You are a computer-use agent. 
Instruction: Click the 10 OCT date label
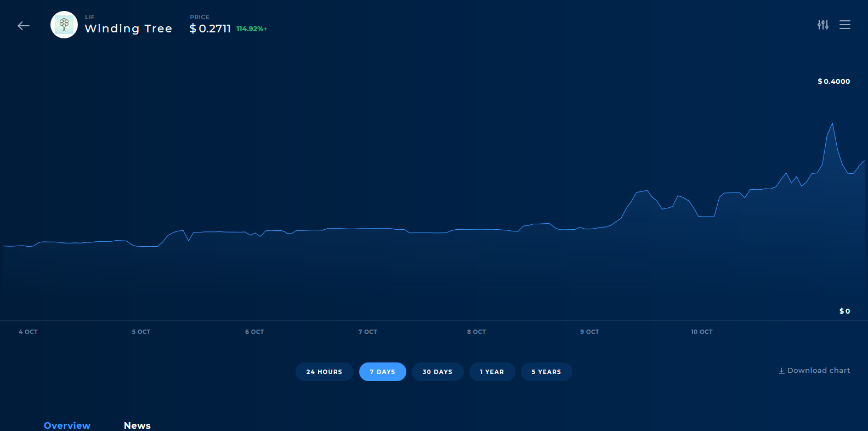tap(702, 332)
